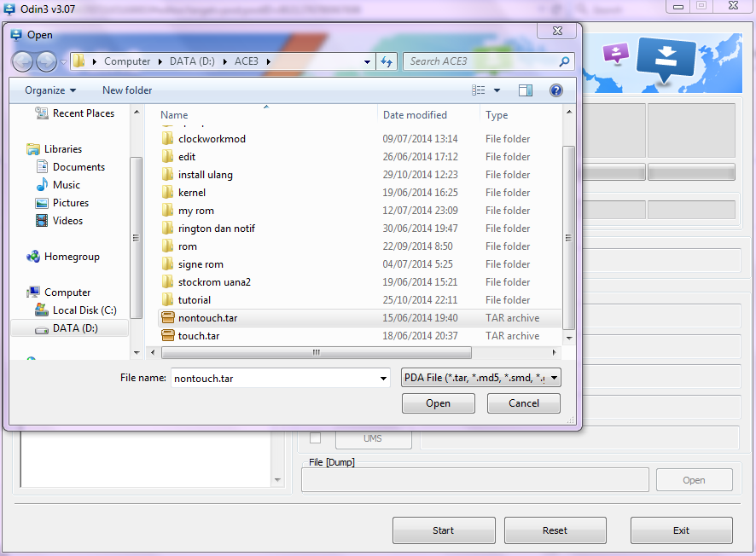
Task: Close the Open dialog with X
Action: point(557,31)
